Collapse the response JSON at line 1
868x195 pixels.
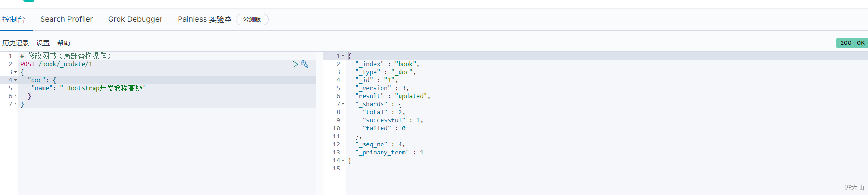[x=343, y=56]
